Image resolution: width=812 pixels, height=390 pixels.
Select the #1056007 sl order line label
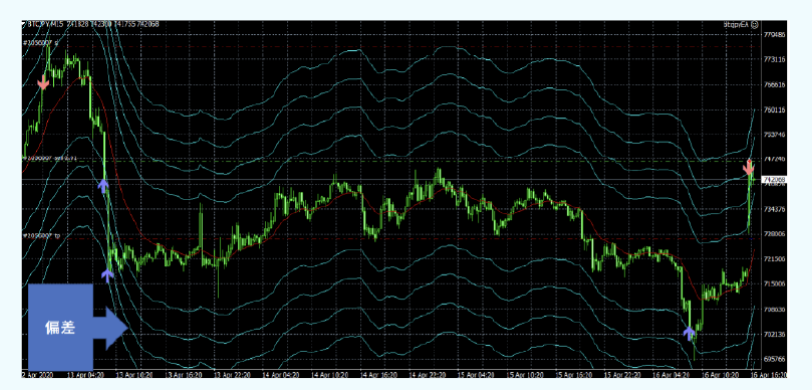(41, 43)
